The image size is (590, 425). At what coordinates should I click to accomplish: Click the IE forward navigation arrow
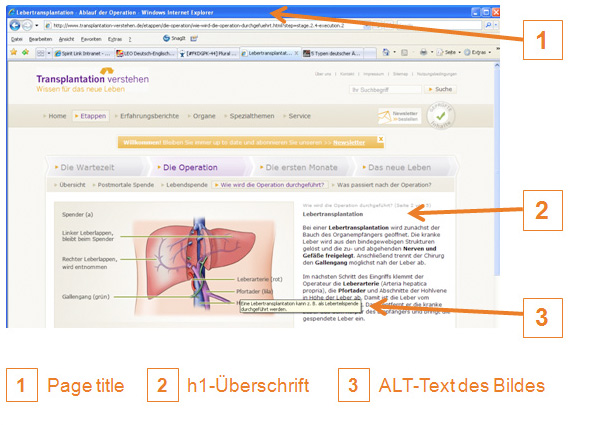click(27, 26)
